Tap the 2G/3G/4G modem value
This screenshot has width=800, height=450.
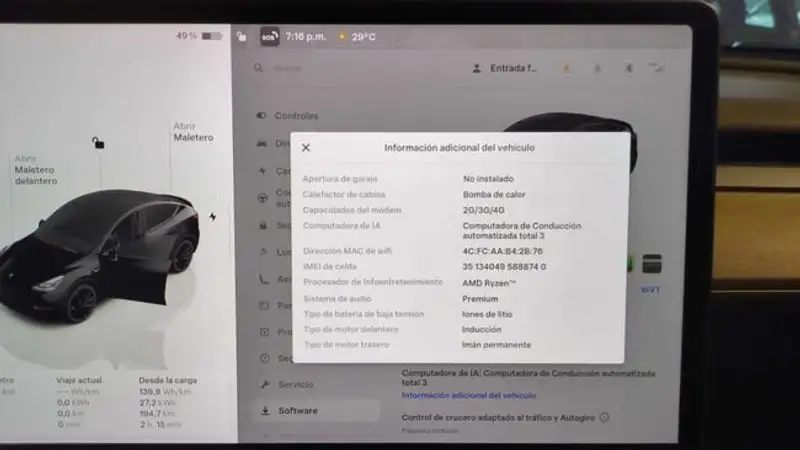coord(484,210)
